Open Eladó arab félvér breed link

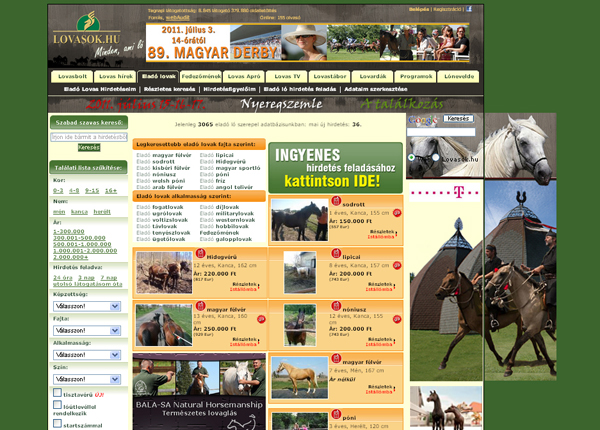pos(160,187)
